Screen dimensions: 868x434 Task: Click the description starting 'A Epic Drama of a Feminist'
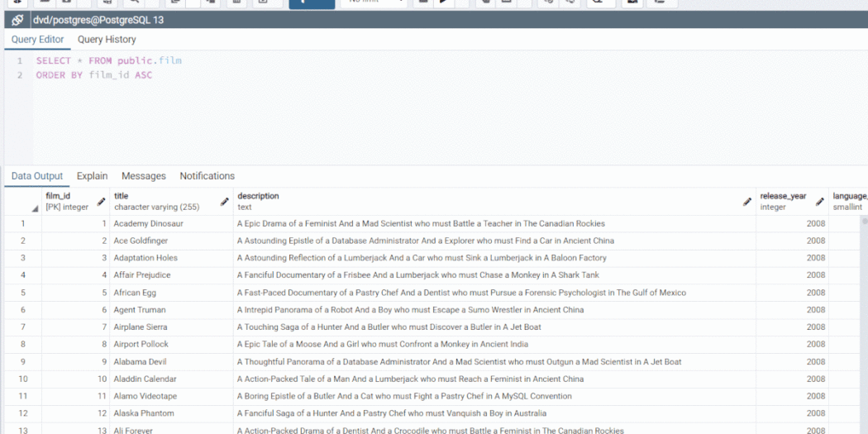point(495,224)
